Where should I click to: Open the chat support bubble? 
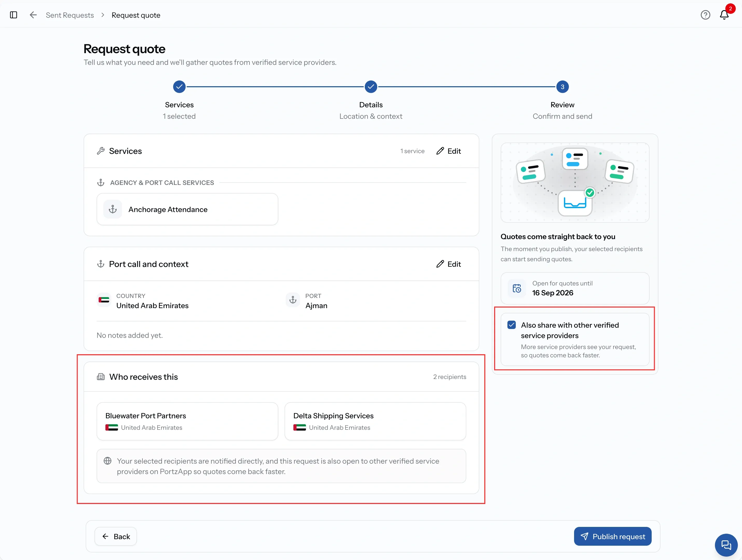[726, 545]
